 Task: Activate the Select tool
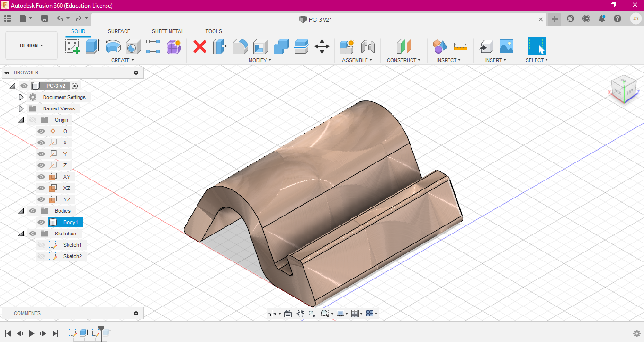point(537,46)
